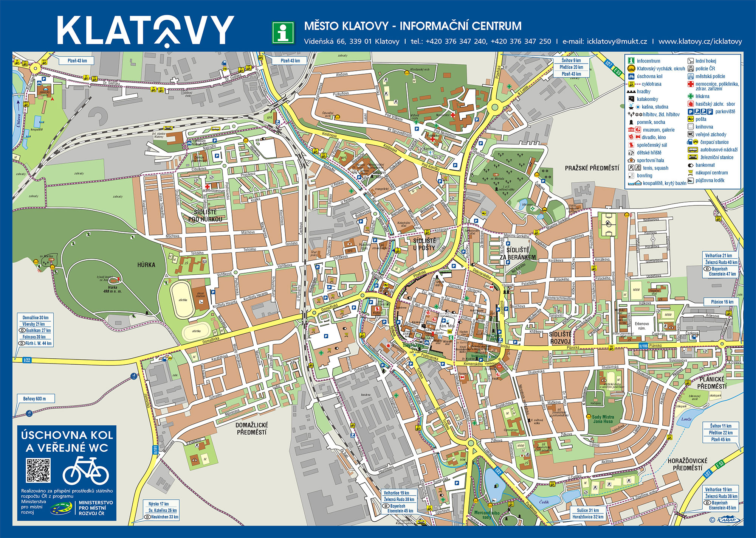Click the red cross nemocnice legend icon
The image size is (756, 538).
[x=690, y=84]
